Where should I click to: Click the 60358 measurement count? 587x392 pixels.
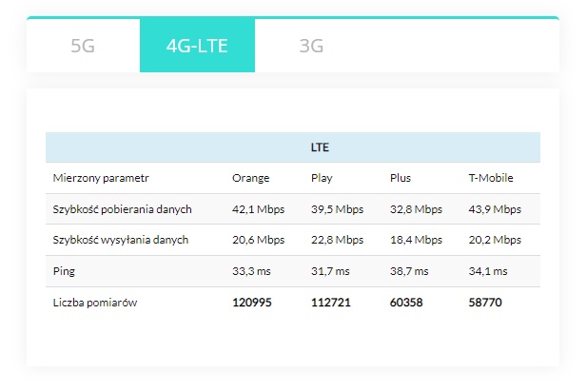pos(406,303)
